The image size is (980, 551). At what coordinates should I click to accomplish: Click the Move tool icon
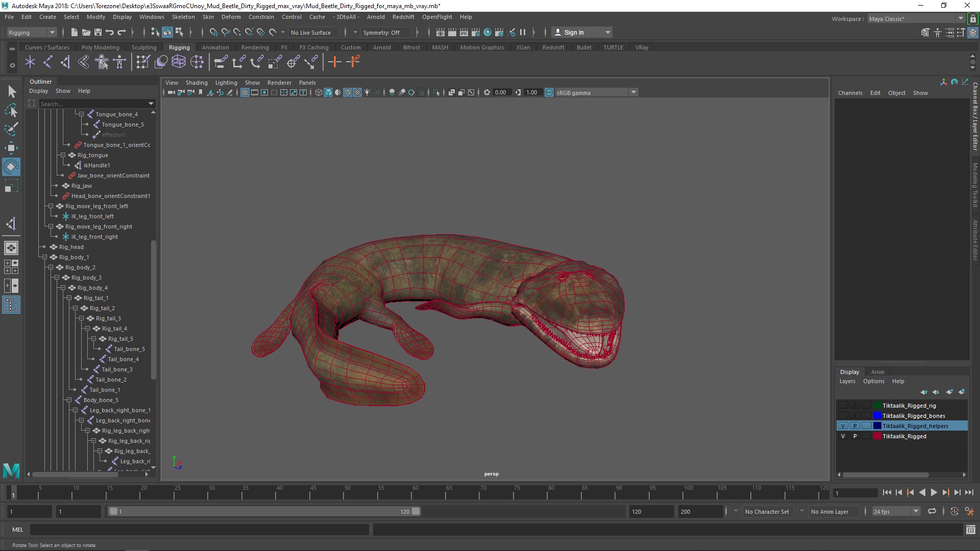click(11, 147)
